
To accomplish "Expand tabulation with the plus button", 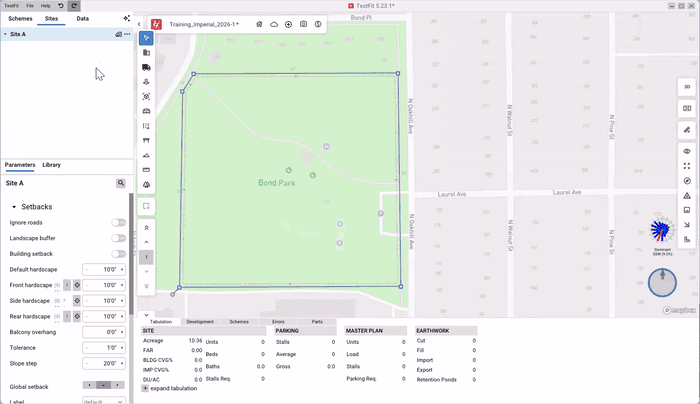I will [x=145, y=388].
